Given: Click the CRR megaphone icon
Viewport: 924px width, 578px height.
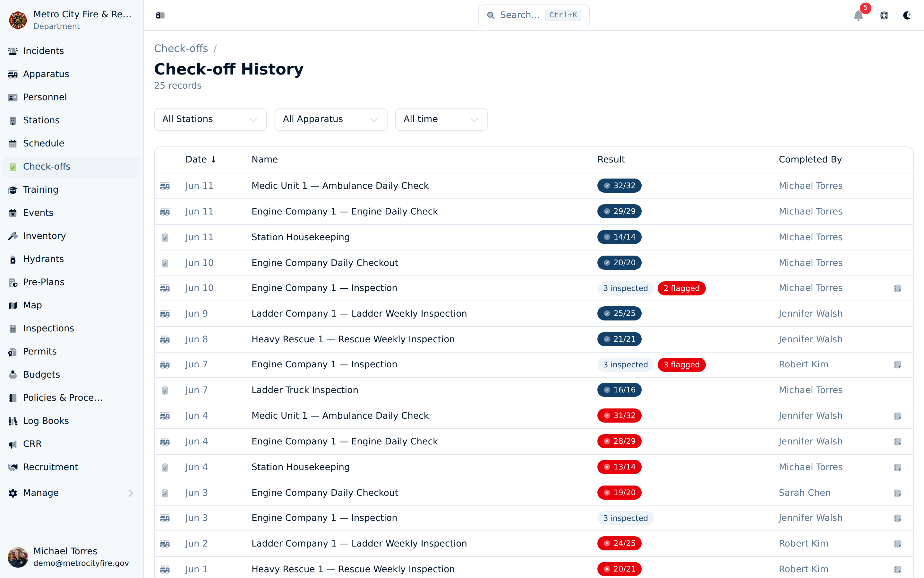Looking at the screenshot, I should [x=13, y=444].
